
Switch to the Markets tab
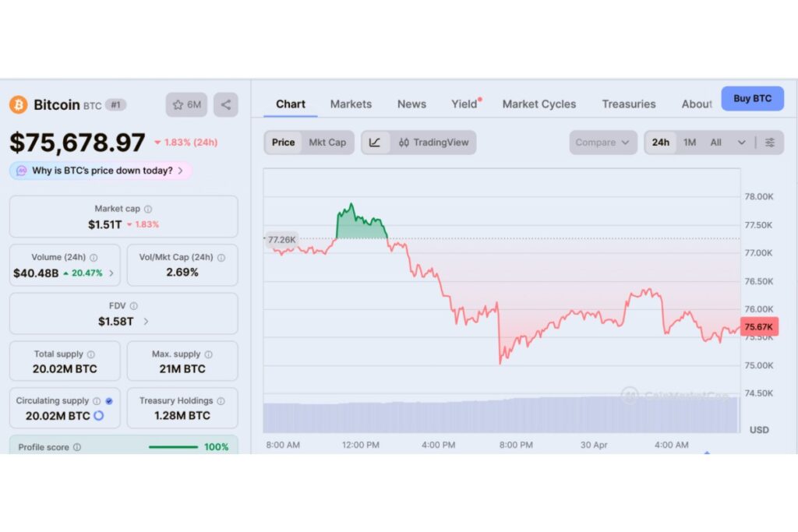pos(351,104)
